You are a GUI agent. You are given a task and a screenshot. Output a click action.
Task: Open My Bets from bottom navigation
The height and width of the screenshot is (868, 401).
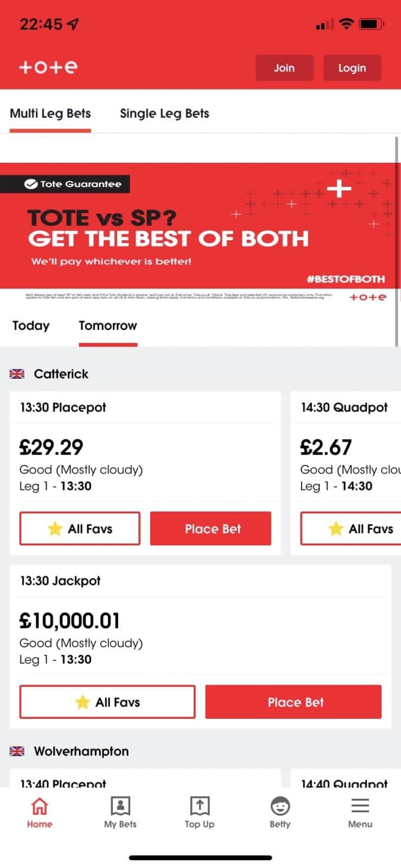120,806
